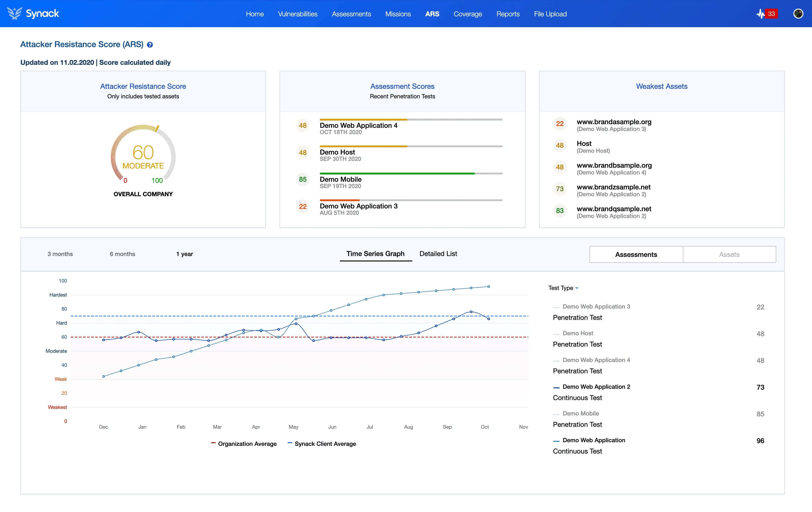Viewport: 812px width, 512px height.
Task: Open the Vulnerabilities page
Action: pyautogui.click(x=297, y=14)
